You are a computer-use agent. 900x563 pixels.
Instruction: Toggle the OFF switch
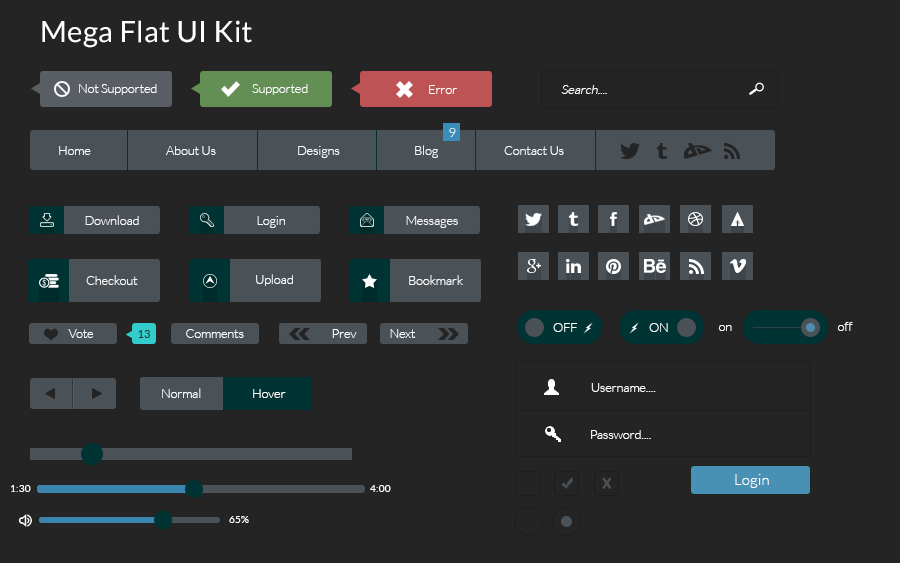point(559,328)
